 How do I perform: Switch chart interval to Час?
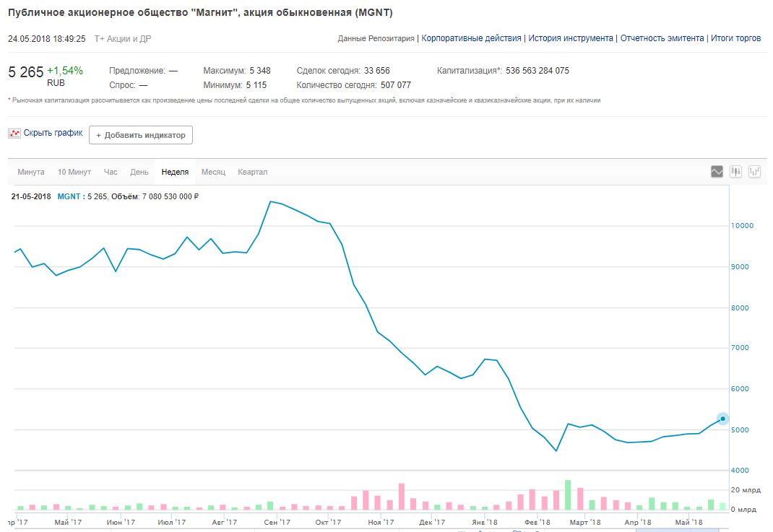point(111,173)
